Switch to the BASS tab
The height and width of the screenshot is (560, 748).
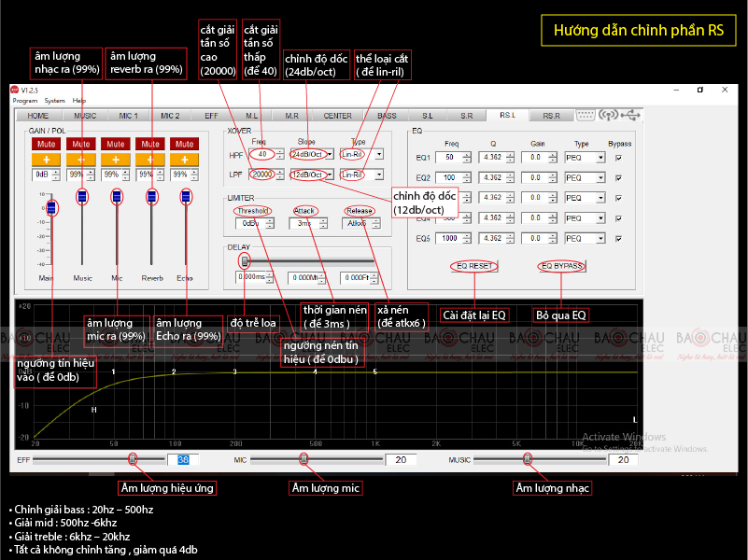point(387,116)
